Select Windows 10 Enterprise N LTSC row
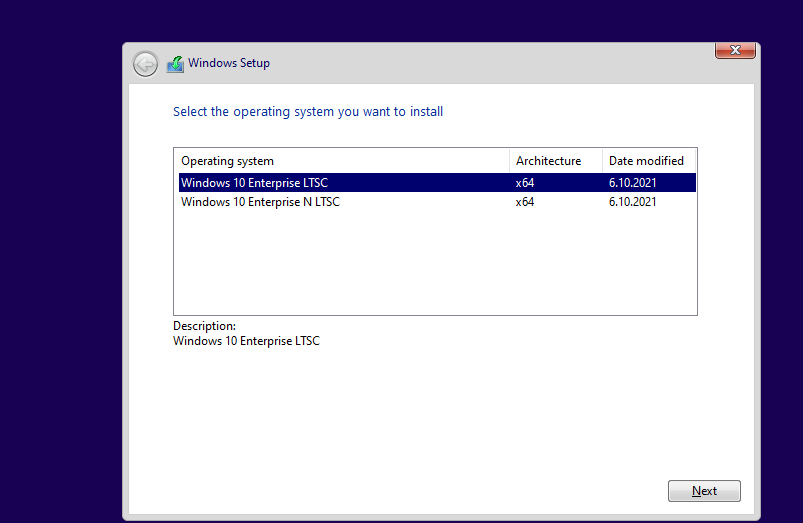 click(437, 202)
